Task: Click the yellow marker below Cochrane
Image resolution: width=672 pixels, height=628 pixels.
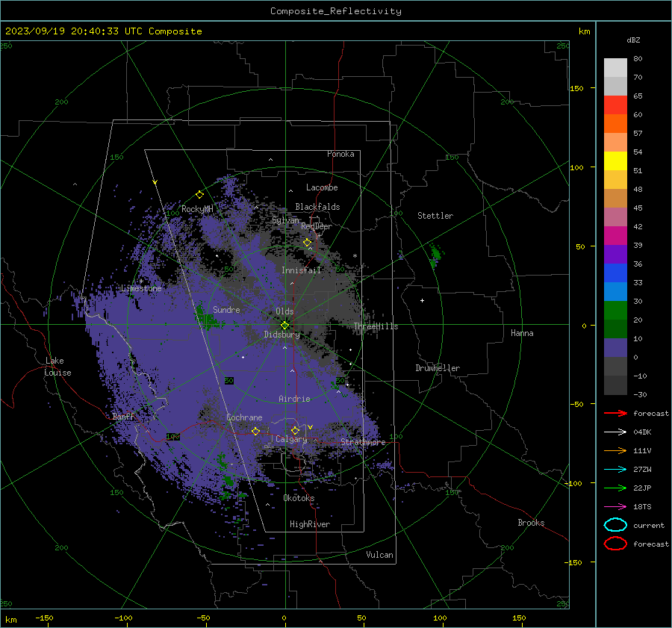Action: tap(255, 431)
